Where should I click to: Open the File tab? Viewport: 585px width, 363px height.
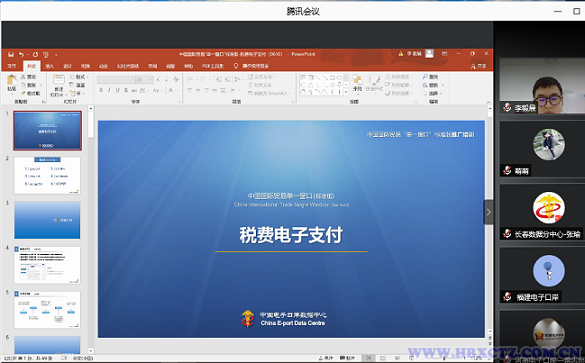coord(12,66)
